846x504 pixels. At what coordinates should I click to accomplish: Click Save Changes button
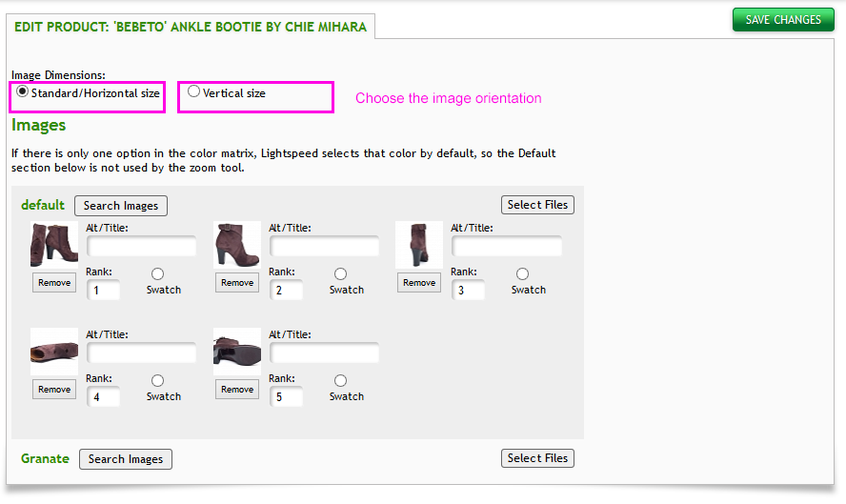tap(782, 20)
